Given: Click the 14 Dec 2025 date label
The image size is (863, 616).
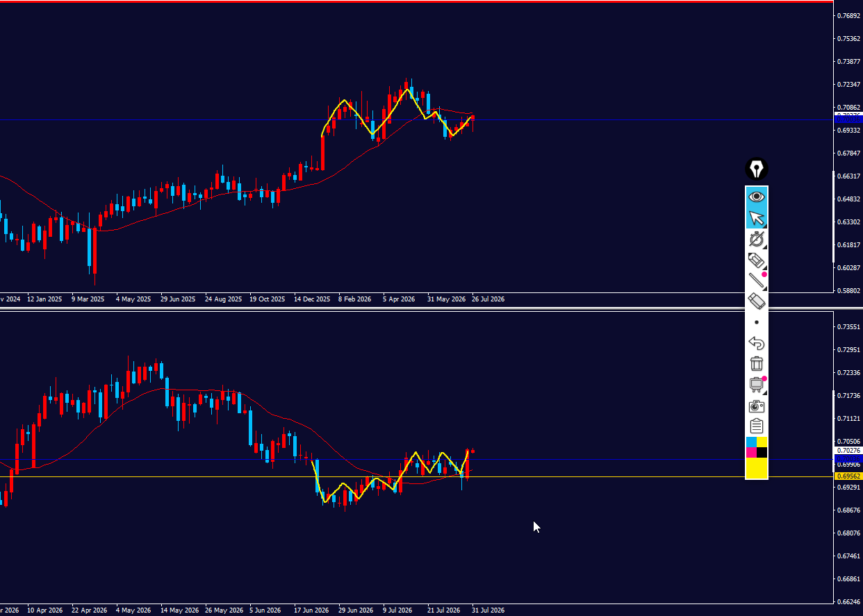Looking at the screenshot, I should (x=312, y=299).
